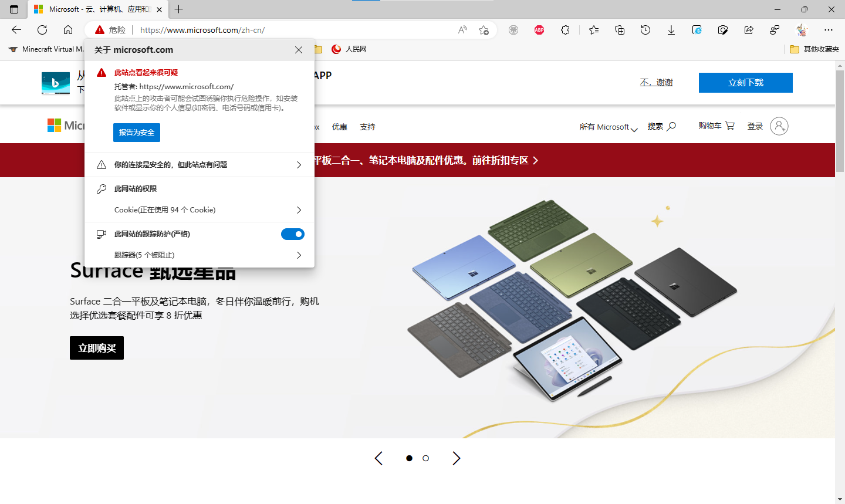This screenshot has height=504, width=845.
Task: Click 不，谢谢 link
Action: click(x=657, y=83)
